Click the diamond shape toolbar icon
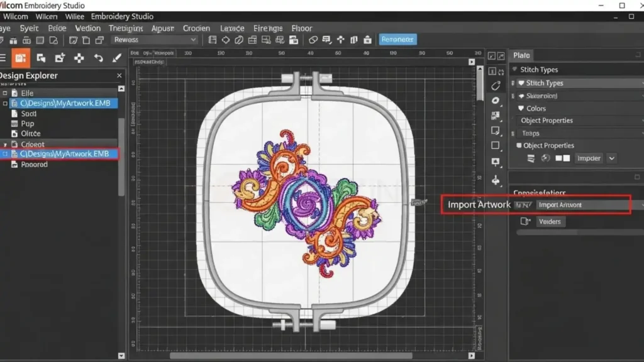644x362 pixels. pos(226,40)
